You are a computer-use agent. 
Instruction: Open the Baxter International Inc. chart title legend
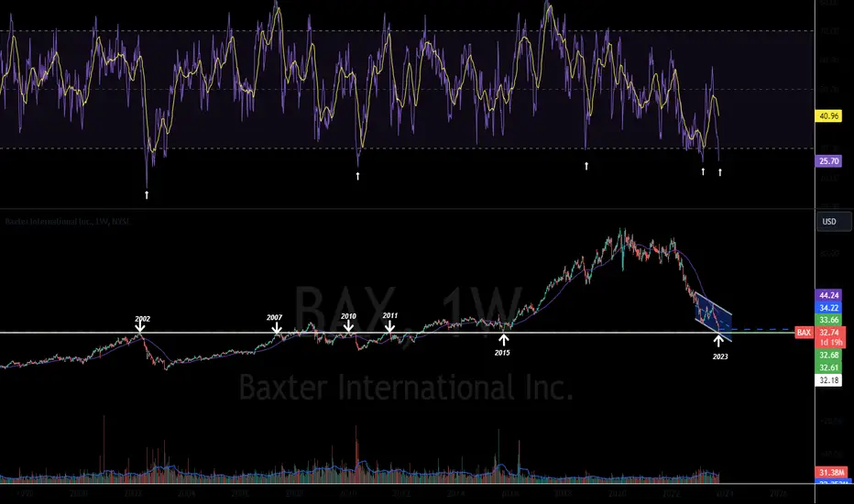click(68, 222)
